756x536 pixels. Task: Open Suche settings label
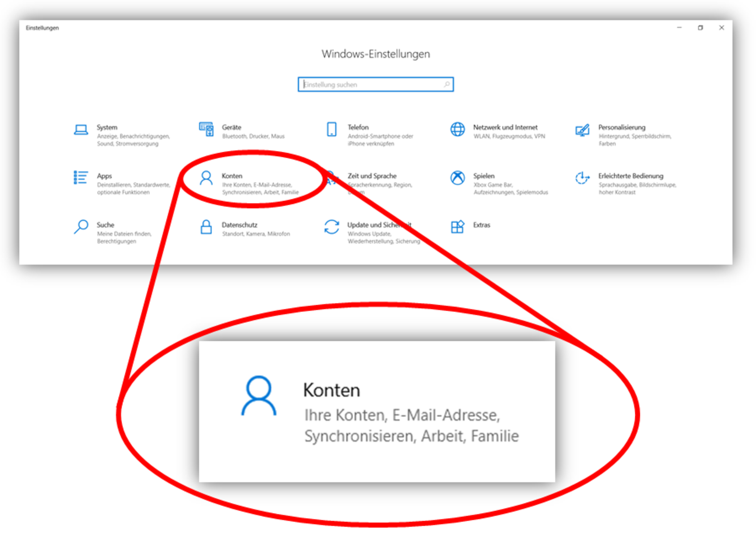106,225
